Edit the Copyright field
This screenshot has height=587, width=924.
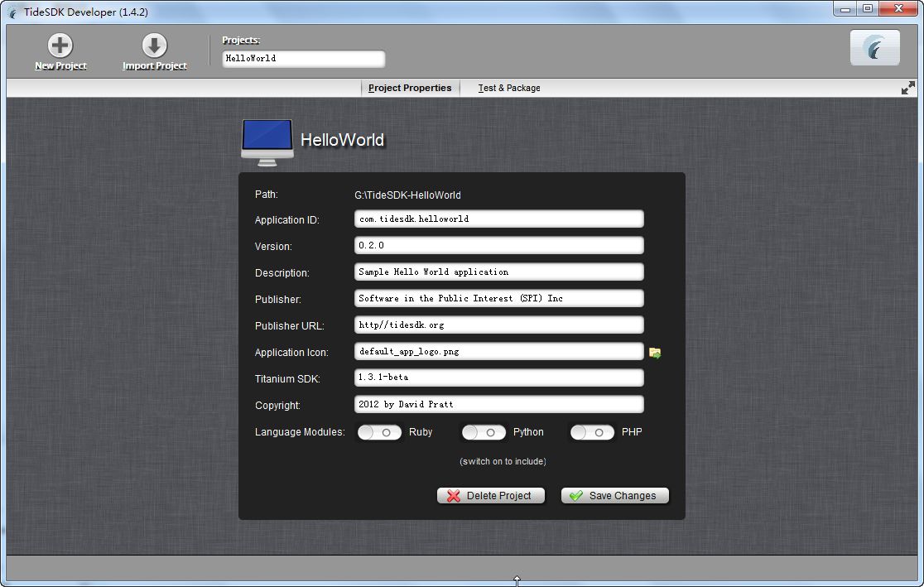coord(498,404)
